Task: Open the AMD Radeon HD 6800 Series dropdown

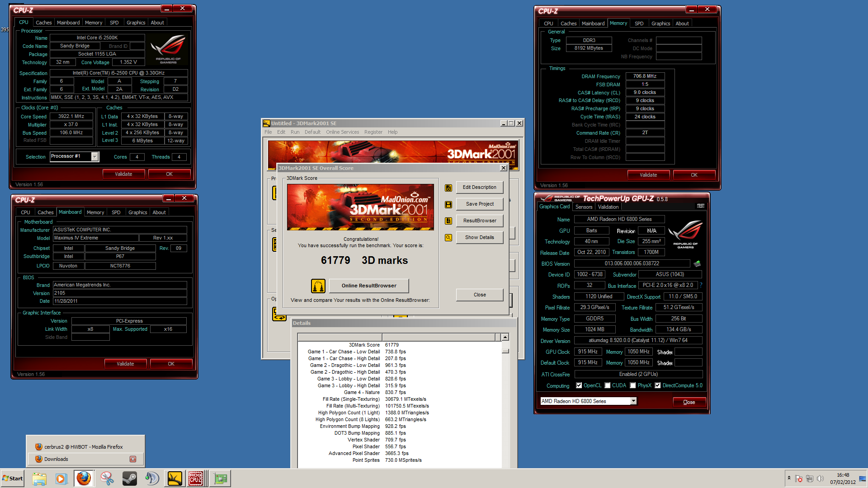Action: click(x=633, y=401)
